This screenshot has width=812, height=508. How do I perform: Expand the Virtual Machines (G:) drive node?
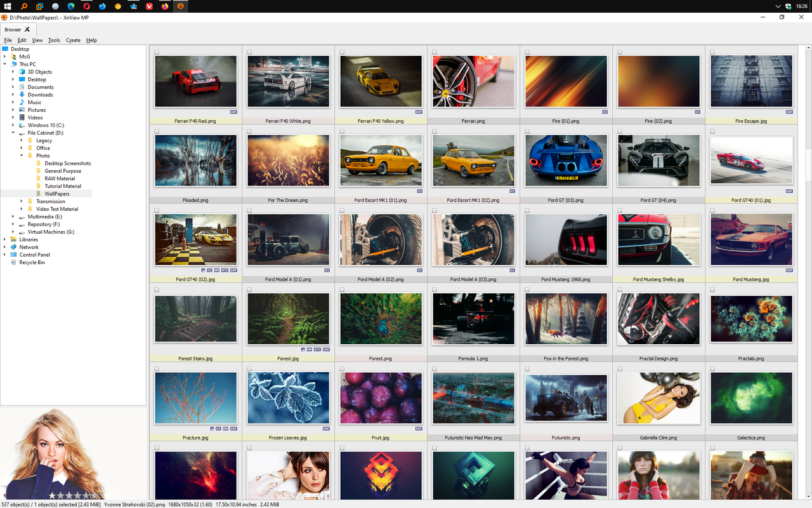point(13,232)
